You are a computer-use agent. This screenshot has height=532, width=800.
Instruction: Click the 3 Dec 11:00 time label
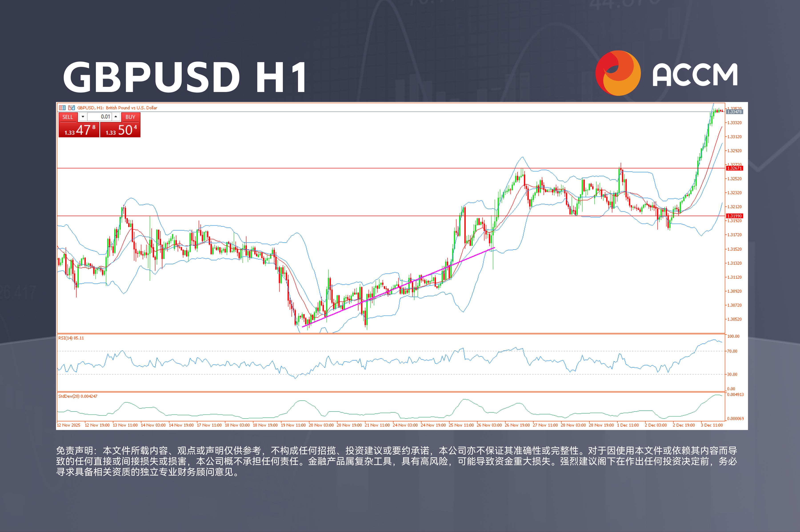pyautogui.click(x=712, y=425)
